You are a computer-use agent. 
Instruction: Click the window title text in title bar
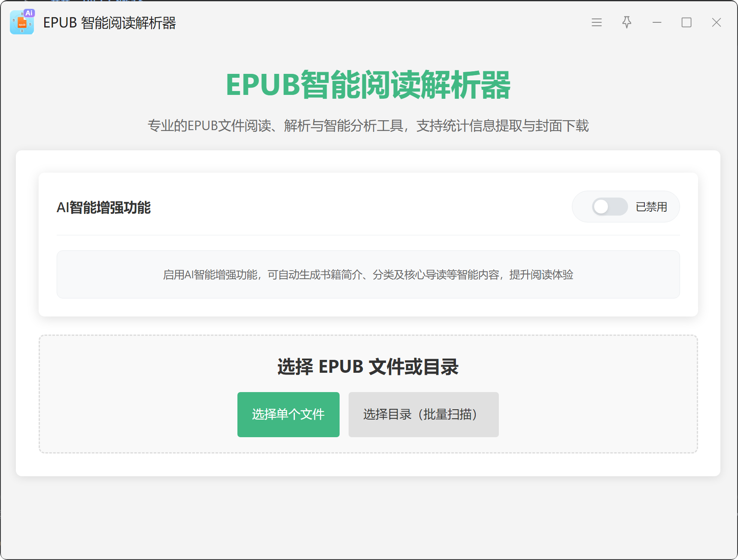click(109, 23)
